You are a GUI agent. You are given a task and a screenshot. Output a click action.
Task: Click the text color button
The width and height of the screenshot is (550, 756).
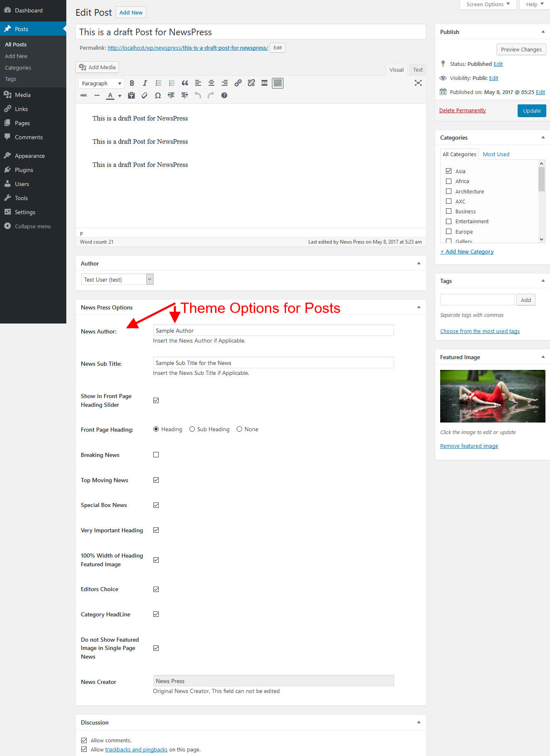110,95
